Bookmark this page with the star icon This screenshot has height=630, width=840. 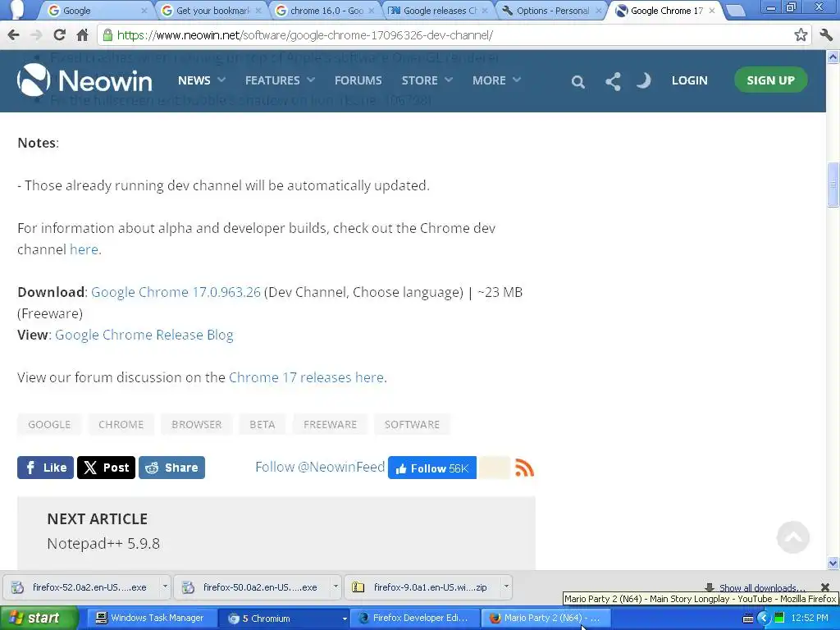click(x=801, y=35)
